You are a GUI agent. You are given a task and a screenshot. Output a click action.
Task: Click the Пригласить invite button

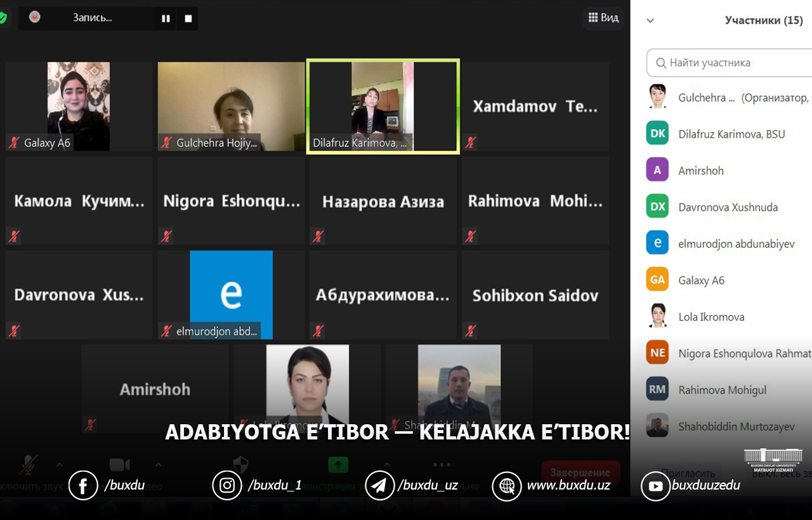[x=688, y=473]
